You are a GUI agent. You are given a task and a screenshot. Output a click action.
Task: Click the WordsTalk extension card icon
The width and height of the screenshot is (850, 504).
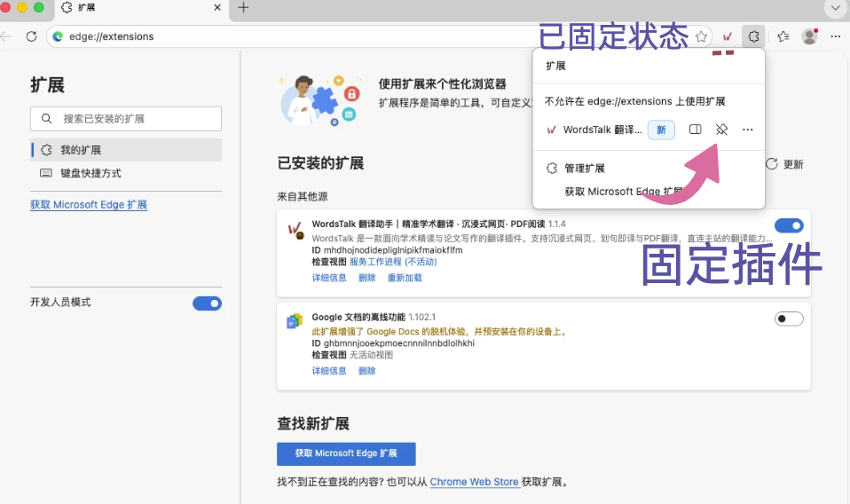295,231
